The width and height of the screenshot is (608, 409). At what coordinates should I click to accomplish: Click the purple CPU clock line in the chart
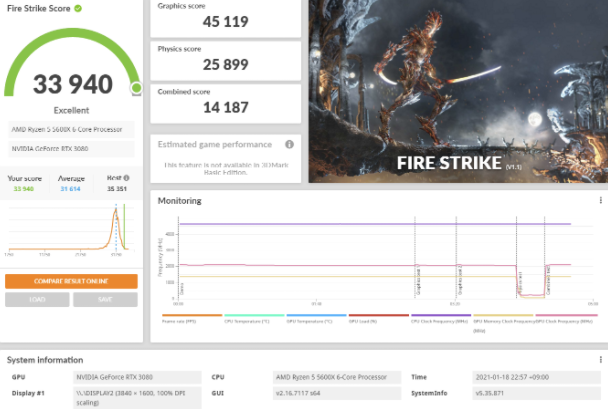click(375, 224)
